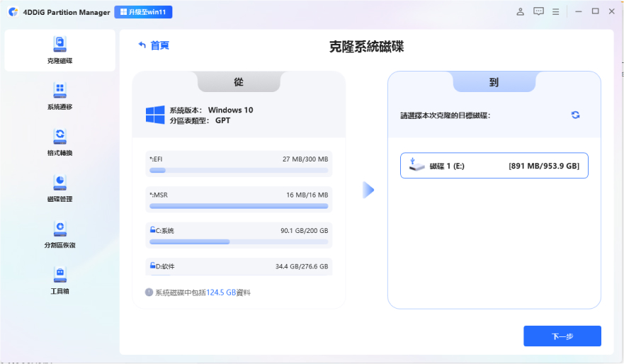Click the 124.5 GB data size text
The height and width of the screenshot is (364, 624).
pos(221,292)
